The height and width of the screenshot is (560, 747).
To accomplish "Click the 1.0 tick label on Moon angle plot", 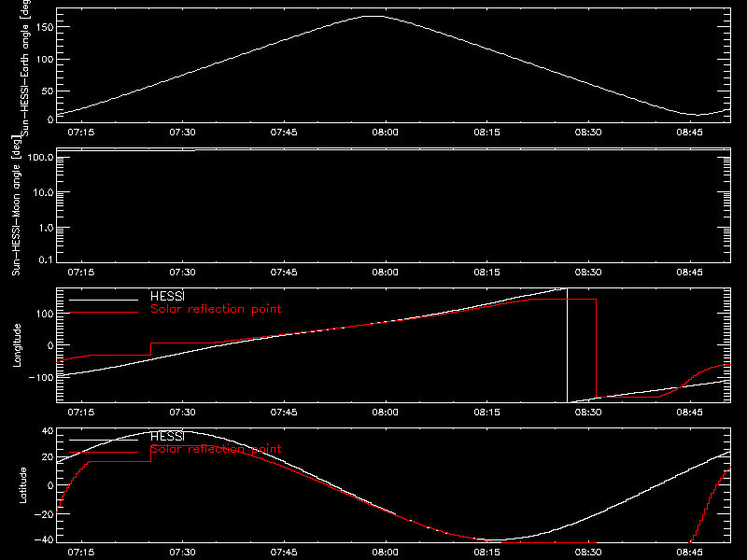I will 47,228.
